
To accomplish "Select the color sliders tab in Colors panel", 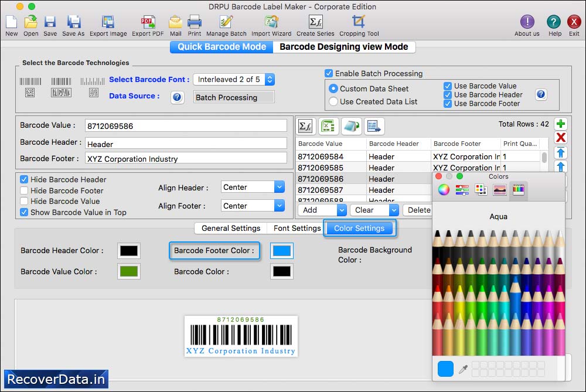I will (462, 190).
